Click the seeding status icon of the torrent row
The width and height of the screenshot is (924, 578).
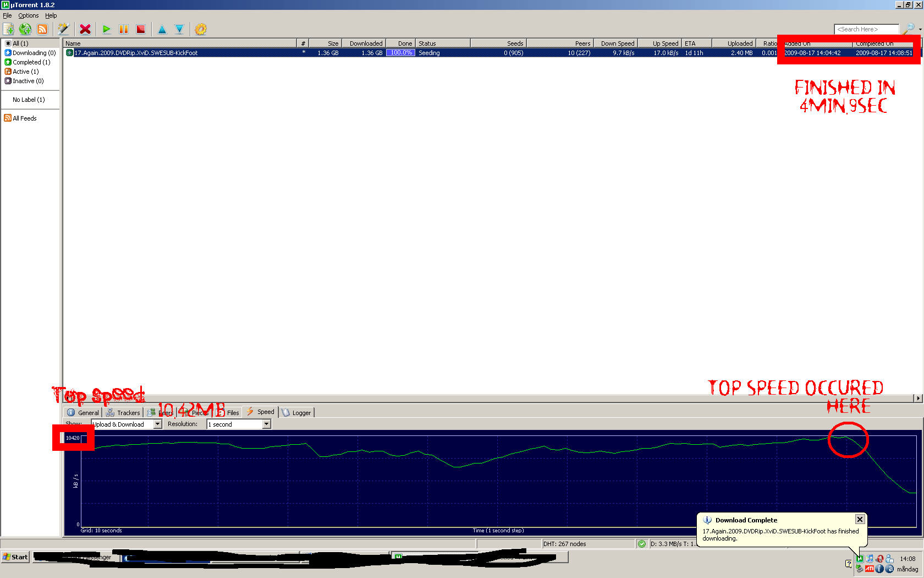(x=69, y=53)
